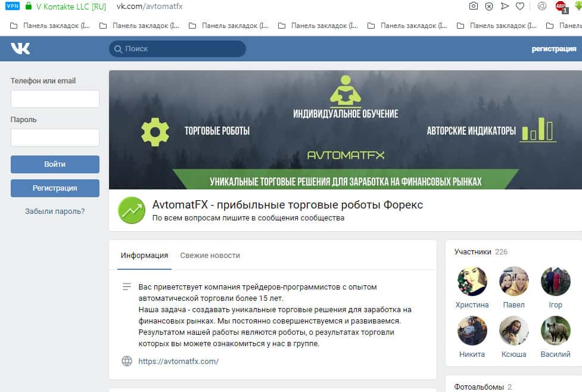582x392 pixels.
Task: Click the name Христина under avatar
Action: pos(472,305)
